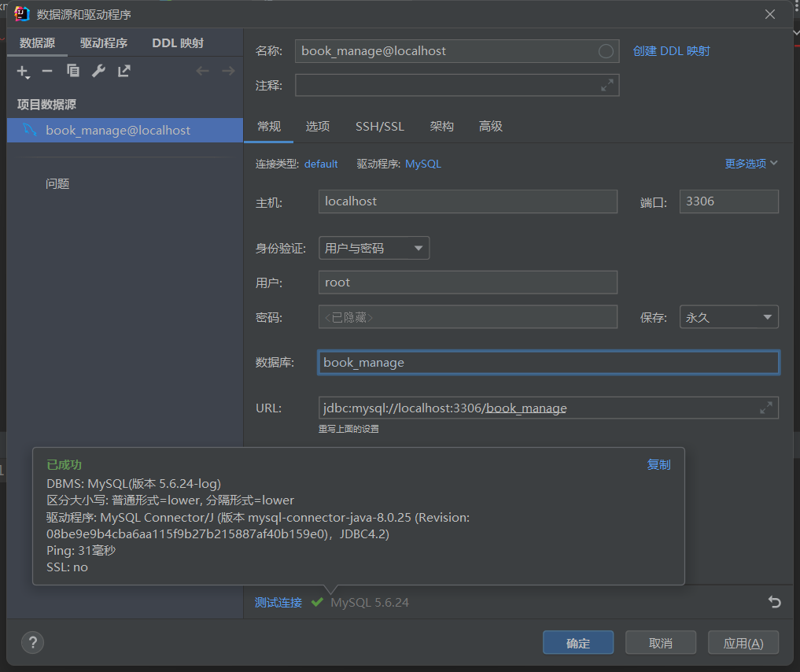The image size is (800, 672).
Task: Expand the 更多选项 dropdown
Action: click(x=751, y=164)
